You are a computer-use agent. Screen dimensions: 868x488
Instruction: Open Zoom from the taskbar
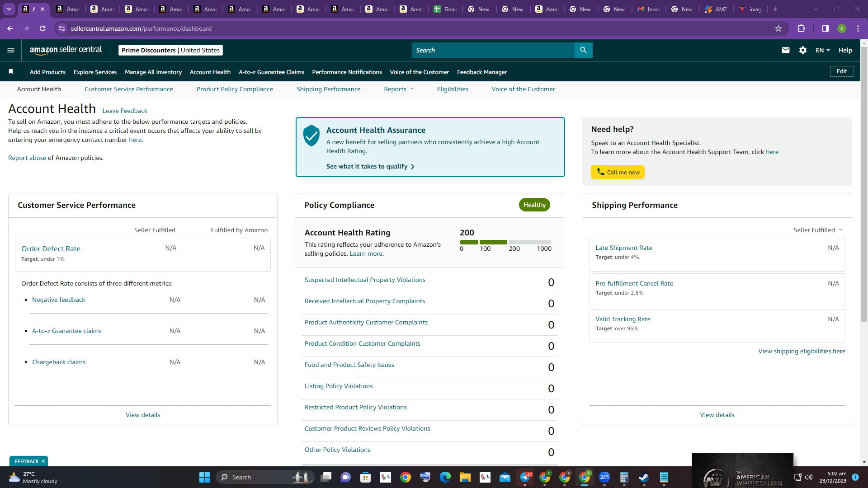click(604, 477)
